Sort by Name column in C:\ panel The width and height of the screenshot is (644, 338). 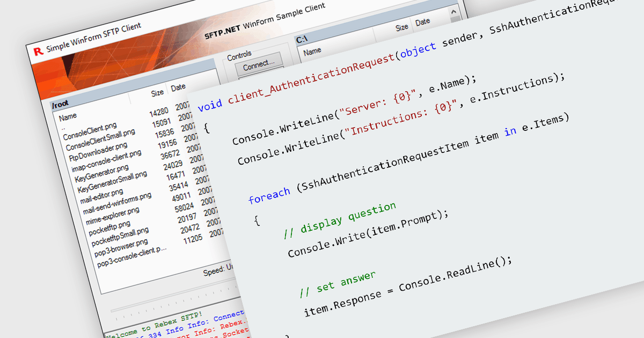(x=312, y=52)
